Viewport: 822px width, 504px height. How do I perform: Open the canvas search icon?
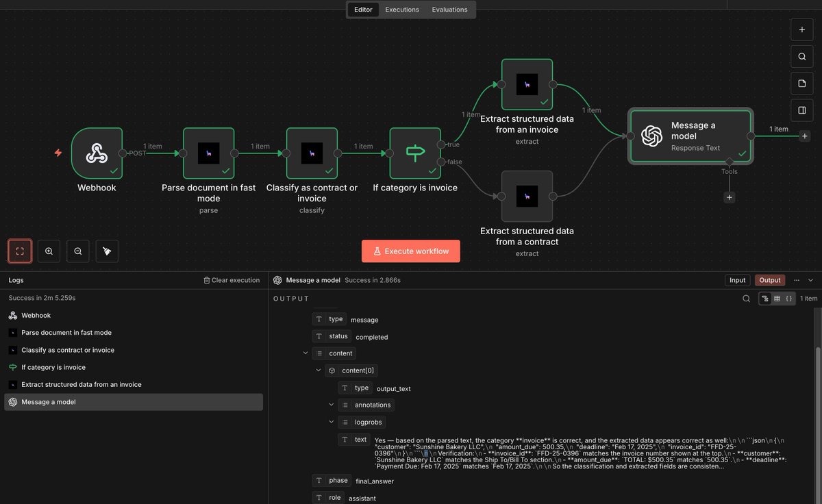point(801,57)
